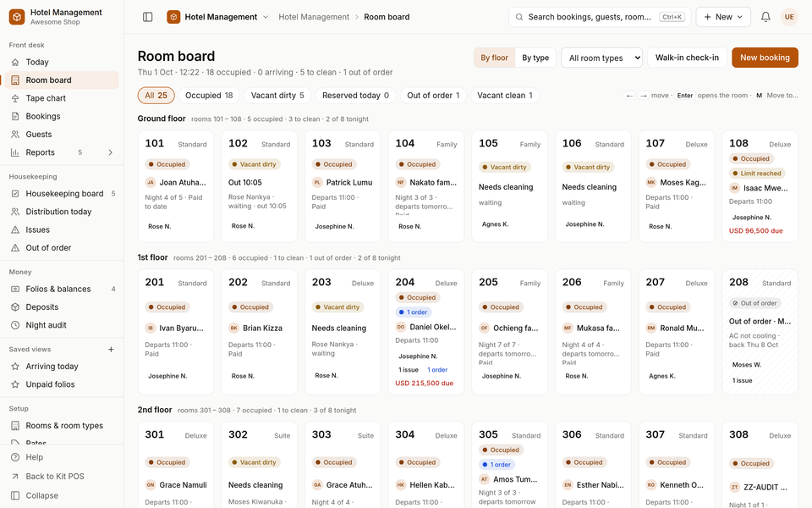Open the All room types dropdown
This screenshot has width=812, height=508.
tap(601, 58)
